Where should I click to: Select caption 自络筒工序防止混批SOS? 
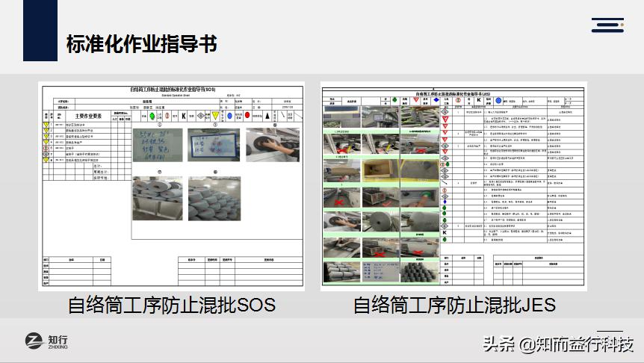(x=172, y=305)
